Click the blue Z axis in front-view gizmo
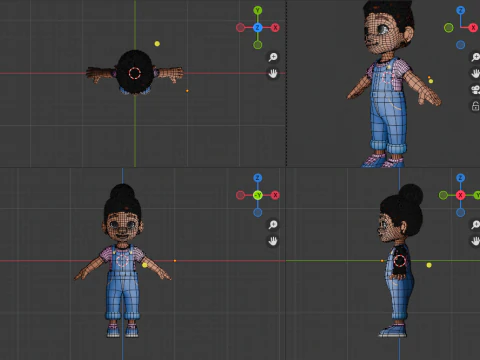 pos(257,178)
